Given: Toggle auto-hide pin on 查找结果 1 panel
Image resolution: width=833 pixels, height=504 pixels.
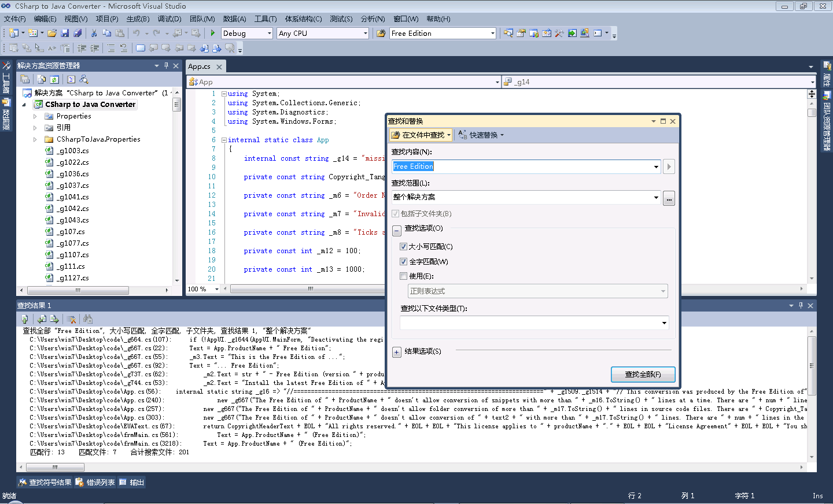Looking at the screenshot, I should (x=801, y=306).
